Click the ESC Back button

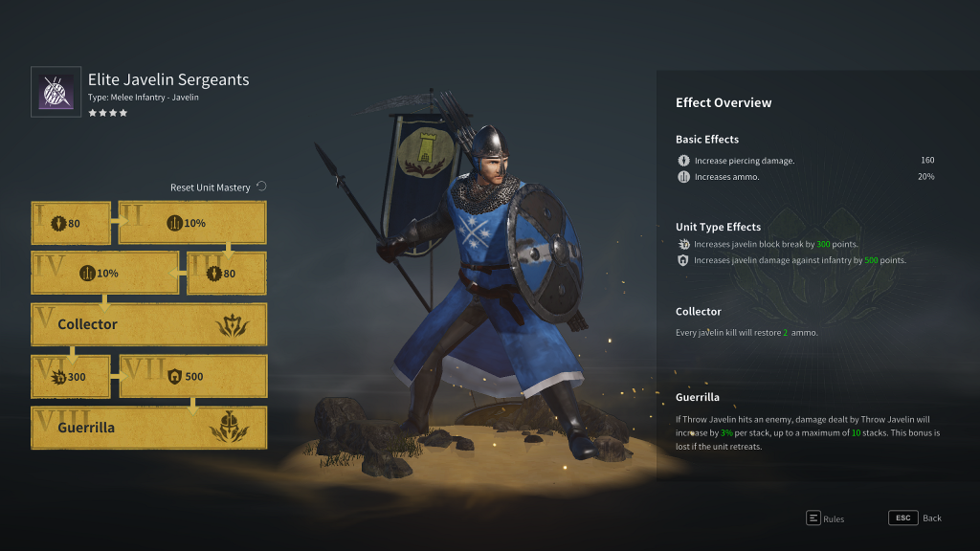(x=915, y=518)
